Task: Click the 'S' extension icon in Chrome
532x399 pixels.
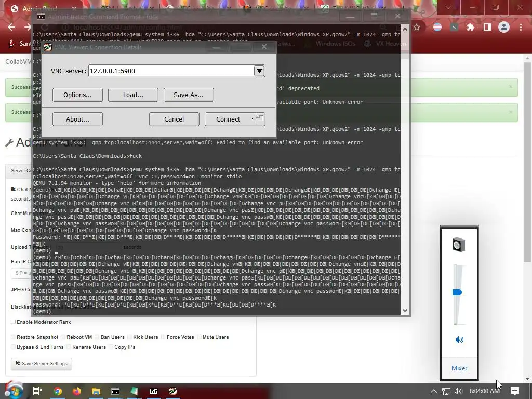Action: pos(454,27)
